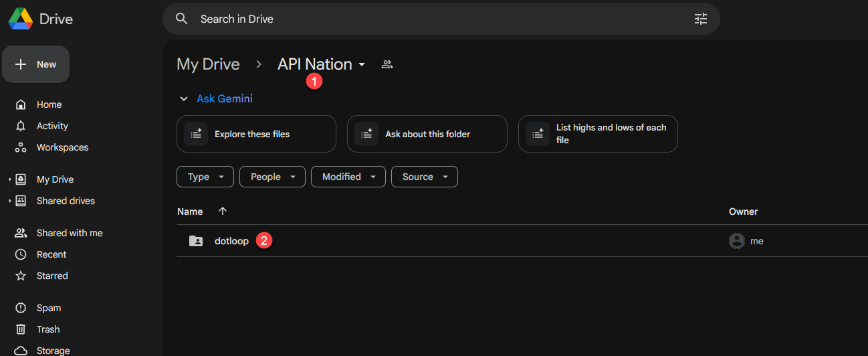Click the Google Drive logo
This screenshot has width=868, height=356.
tap(21, 19)
